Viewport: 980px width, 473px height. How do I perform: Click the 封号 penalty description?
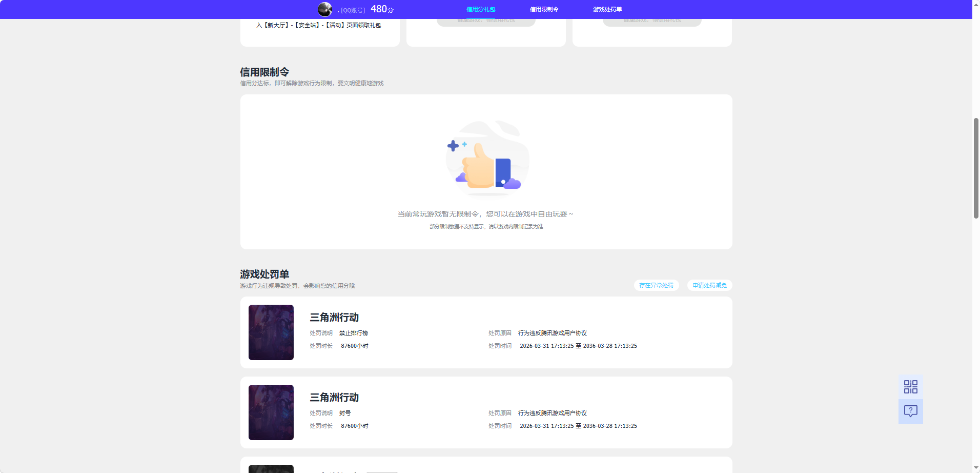[x=345, y=412]
